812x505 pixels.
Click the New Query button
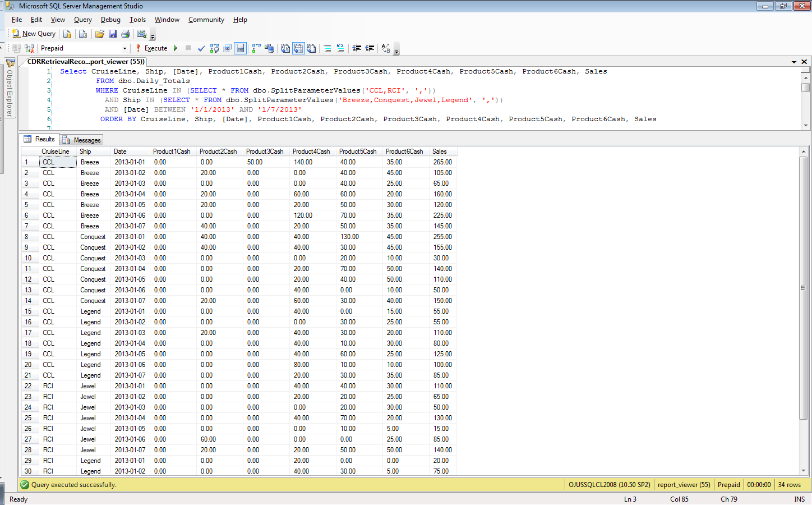(34, 34)
